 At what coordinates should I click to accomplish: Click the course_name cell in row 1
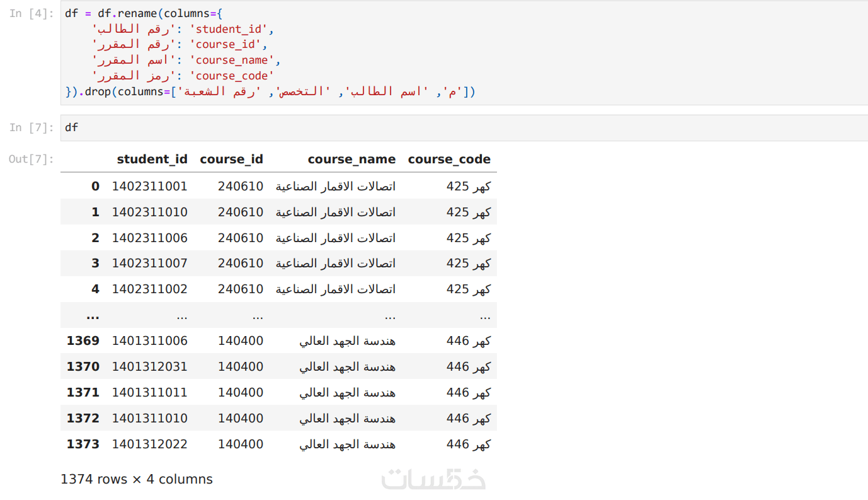[x=336, y=212]
